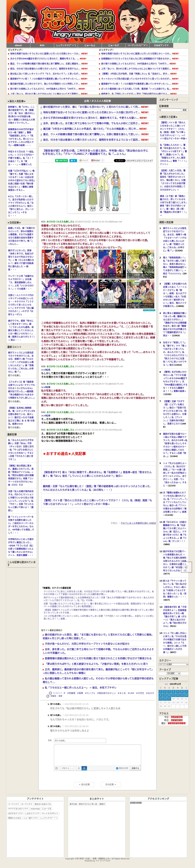Open the RSS navigation tab
This screenshot has height=868, width=195.
[42, 45]
